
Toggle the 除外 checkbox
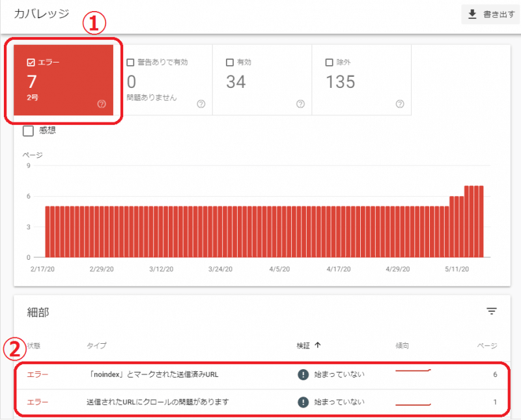point(329,62)
